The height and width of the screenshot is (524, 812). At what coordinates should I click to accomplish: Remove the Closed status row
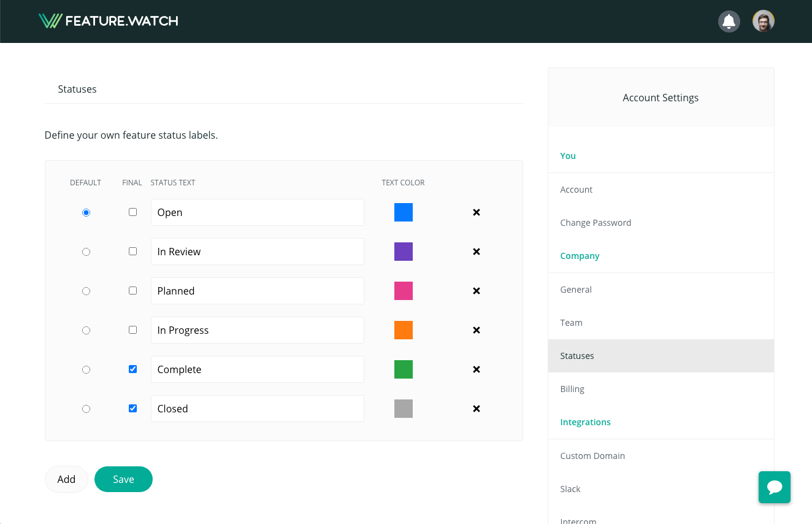(x=476, y=409)
